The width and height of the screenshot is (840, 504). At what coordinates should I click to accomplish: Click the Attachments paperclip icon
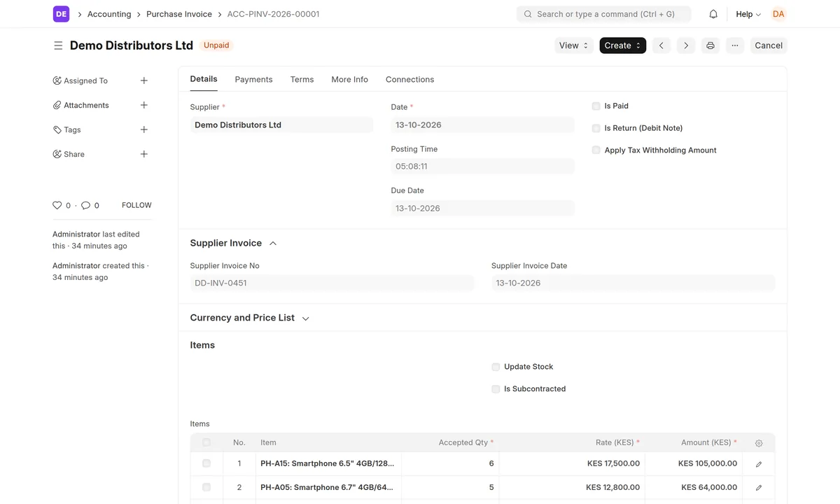coord(57,105)
